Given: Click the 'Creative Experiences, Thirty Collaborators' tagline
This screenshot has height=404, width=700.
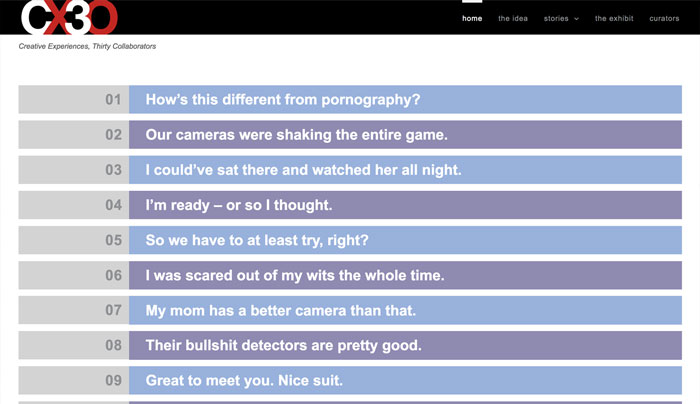Looking at the screenshot, I should click(x=87, y=46).
